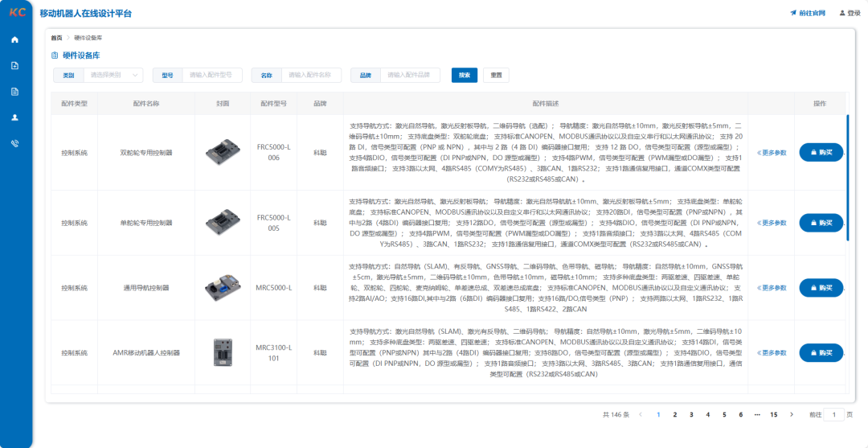The width and height of the screenshot is (868, 448).
Task: Click the home icon in the sidebar
Action: coord(14,39)
